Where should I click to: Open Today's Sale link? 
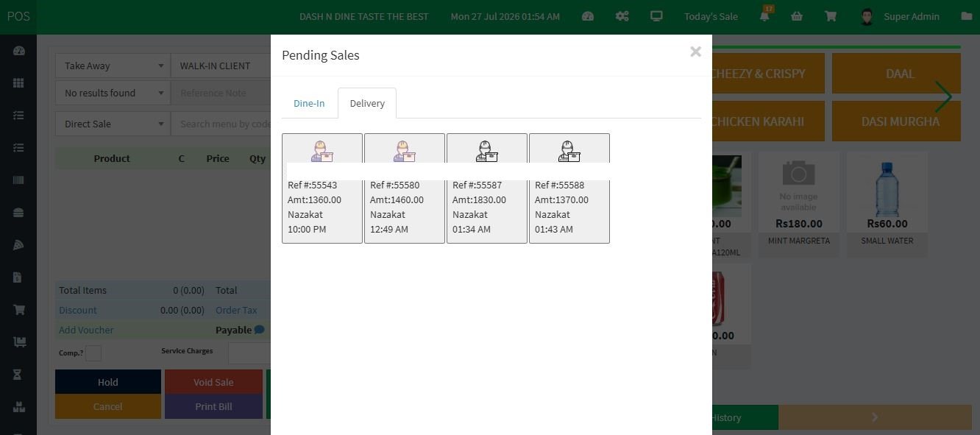(711, 16)
